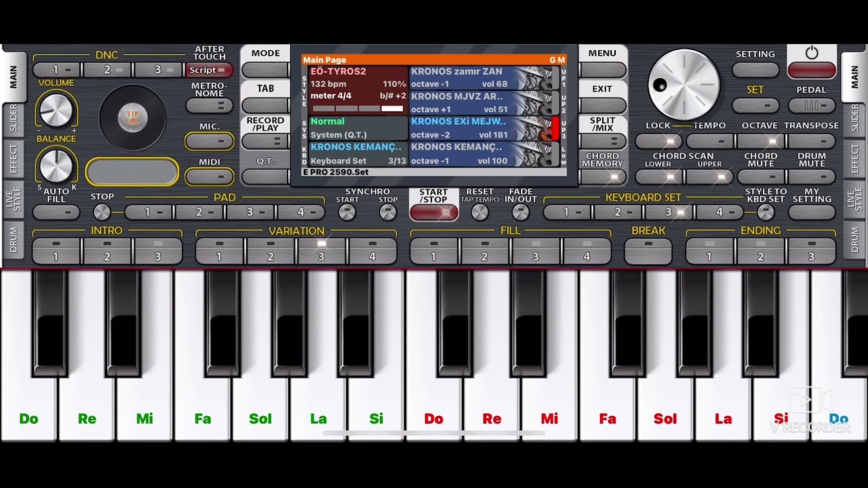868x488 pixels.
Task: Trigger PAD 2
Action: (x=199, y=212)
